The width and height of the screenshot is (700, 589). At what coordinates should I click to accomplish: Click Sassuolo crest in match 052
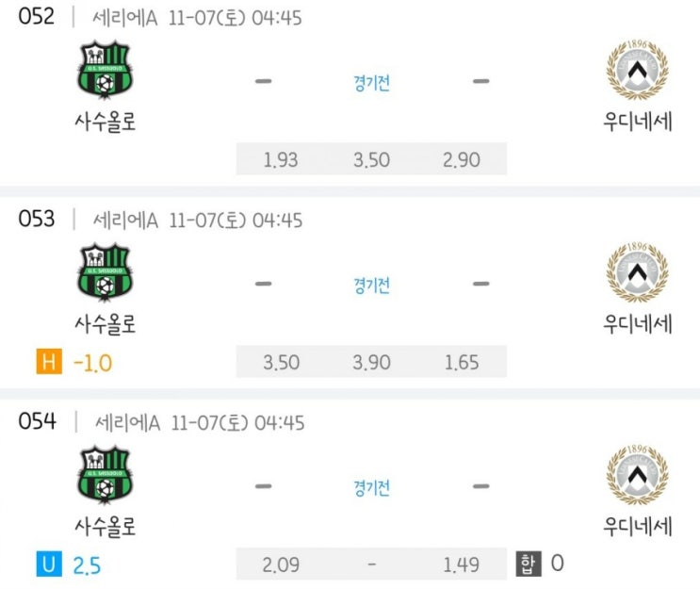105,70
